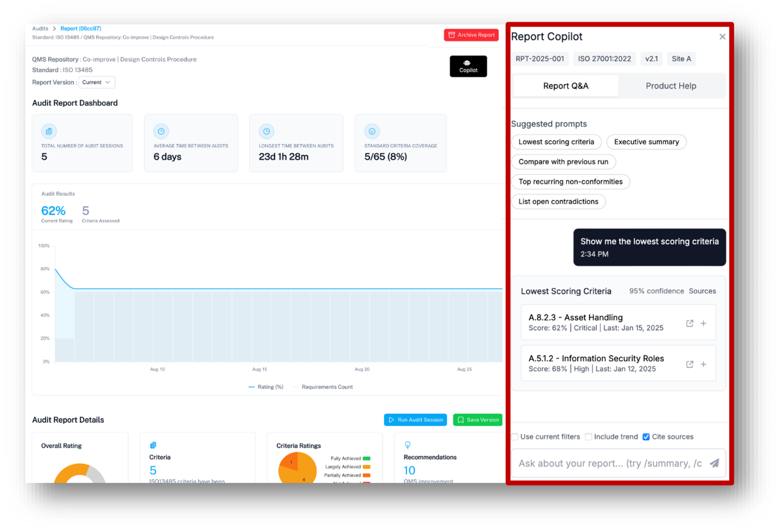Click Fully Achieved green legend swatch
The image size is (781, 532).
[367, 458]
